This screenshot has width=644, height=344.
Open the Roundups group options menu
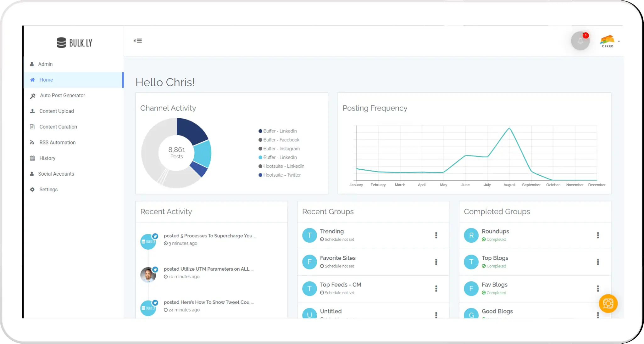(597, 235)
